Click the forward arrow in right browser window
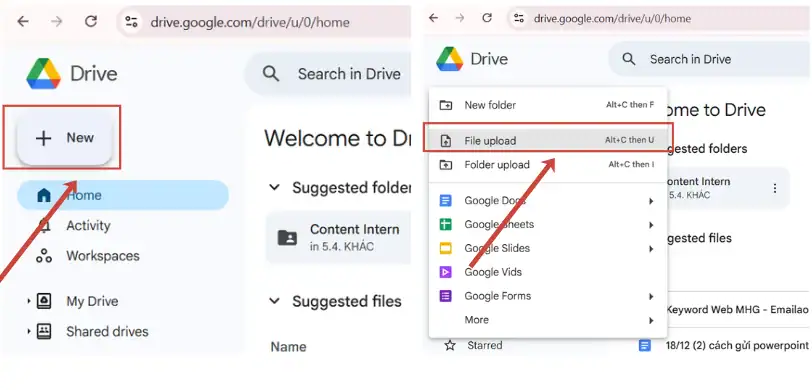This screenshot has width=812, height=390. [x=459, y=18]
